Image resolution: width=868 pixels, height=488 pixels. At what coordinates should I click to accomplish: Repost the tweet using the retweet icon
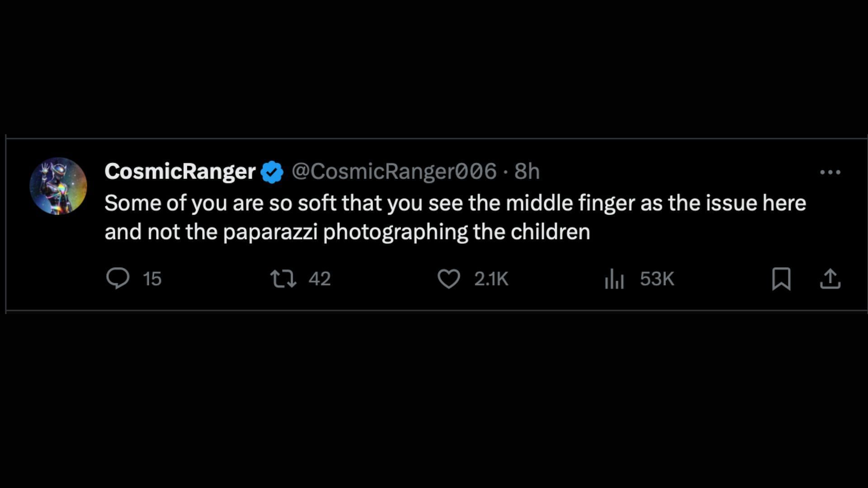(x=283, y=278)
